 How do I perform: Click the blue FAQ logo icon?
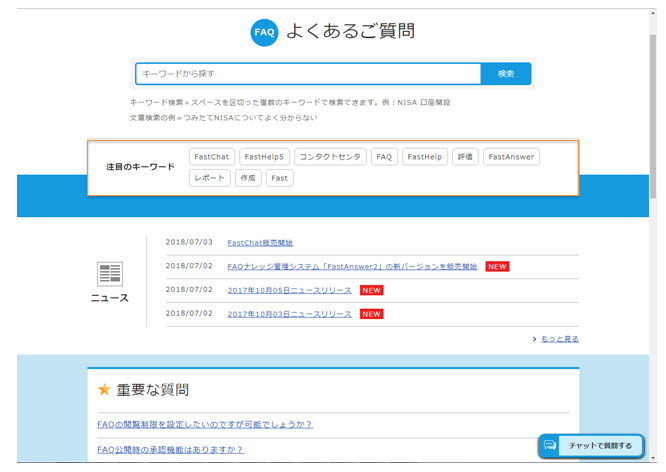click(264, 32)
